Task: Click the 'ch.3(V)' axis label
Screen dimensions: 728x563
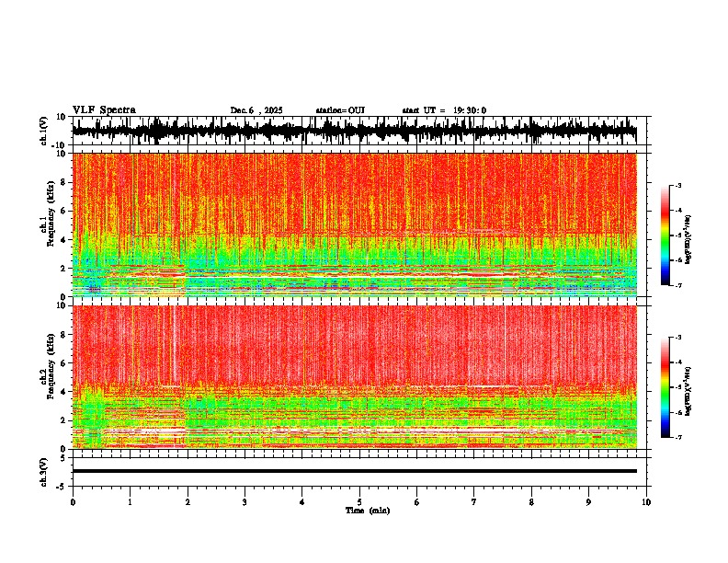Action: coord(44,472)
